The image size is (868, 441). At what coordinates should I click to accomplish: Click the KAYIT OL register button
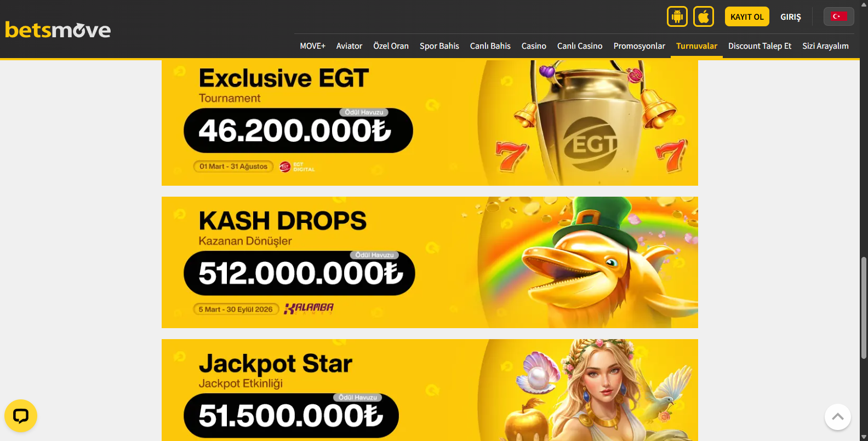747,16
